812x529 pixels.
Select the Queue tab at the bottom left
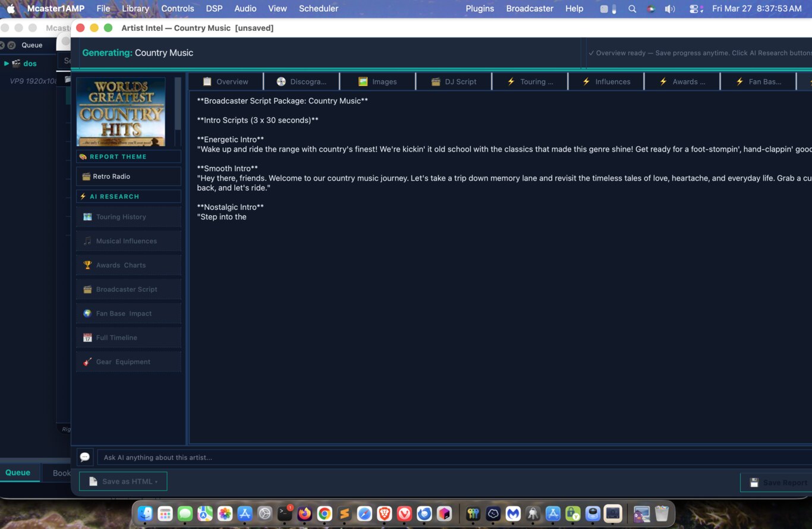tap(18, 473)
